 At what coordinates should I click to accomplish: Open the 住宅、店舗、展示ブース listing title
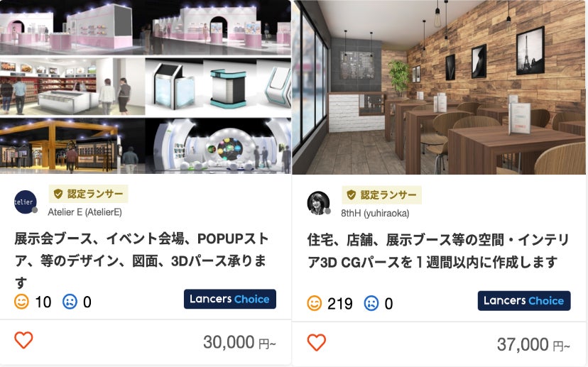pos(438,251)
